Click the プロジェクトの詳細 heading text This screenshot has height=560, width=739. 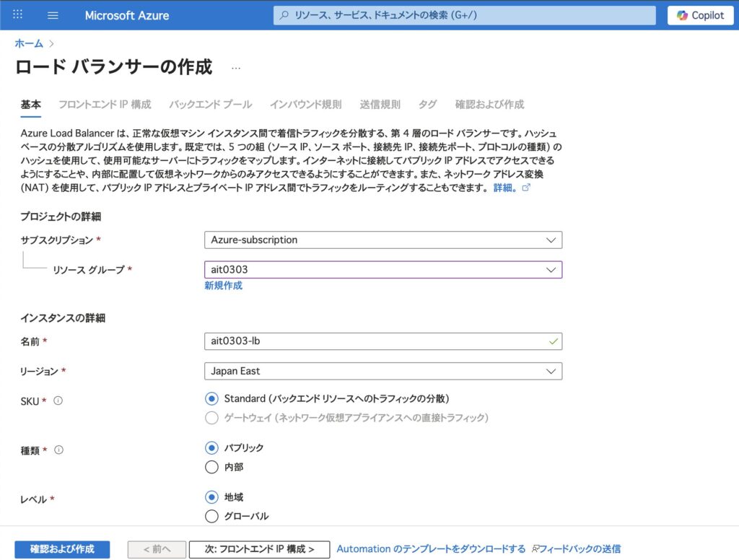click(x=61, y=216)
